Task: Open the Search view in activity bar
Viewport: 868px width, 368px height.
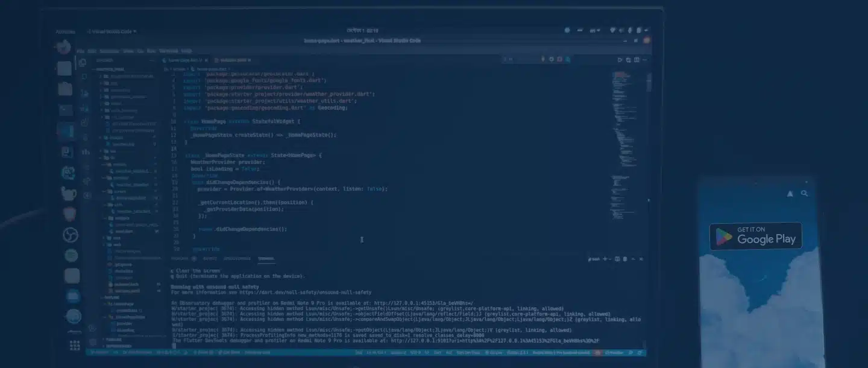Action: (x=84, y=77)
